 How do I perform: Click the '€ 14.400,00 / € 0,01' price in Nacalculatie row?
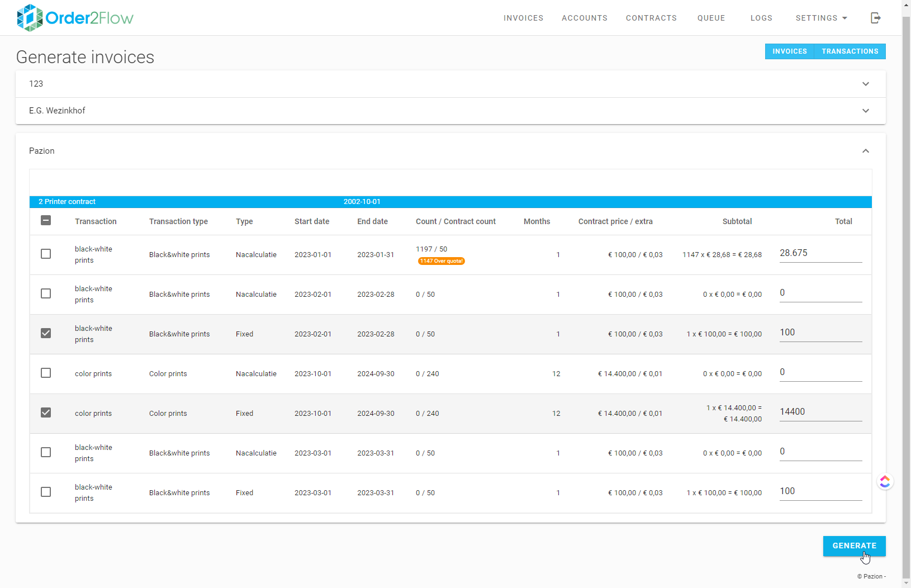pyautogui.click(x=630, y=374)
